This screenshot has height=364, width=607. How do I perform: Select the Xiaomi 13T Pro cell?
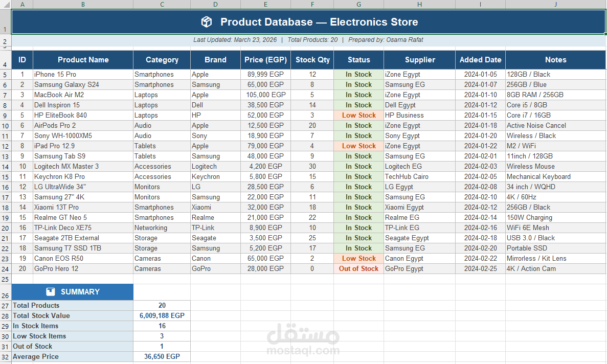coord(83,208)
